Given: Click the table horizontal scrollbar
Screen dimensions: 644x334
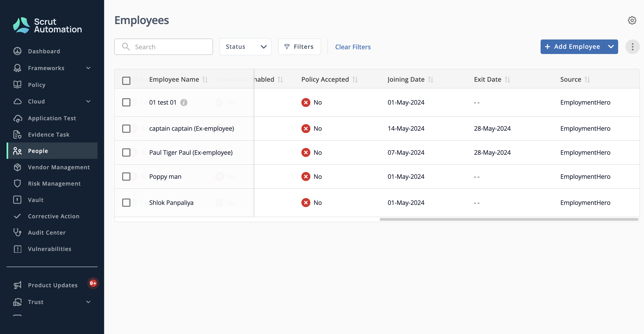Looking at the screenshot, I should [x=509, y=219].
